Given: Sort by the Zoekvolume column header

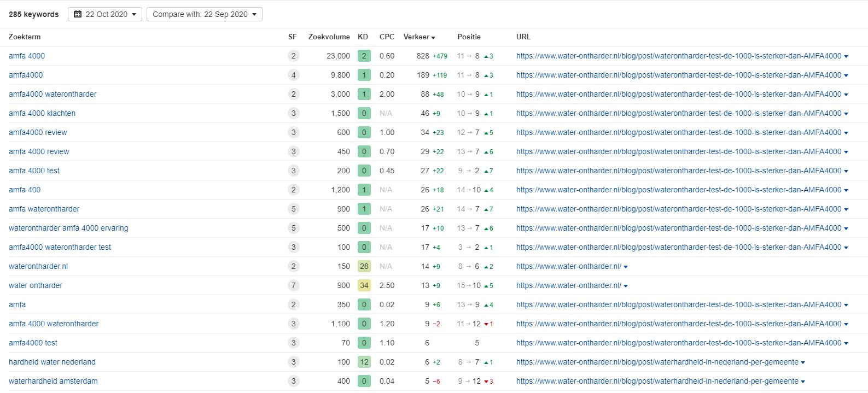Looking at the screenshot, I should (329, 37).
